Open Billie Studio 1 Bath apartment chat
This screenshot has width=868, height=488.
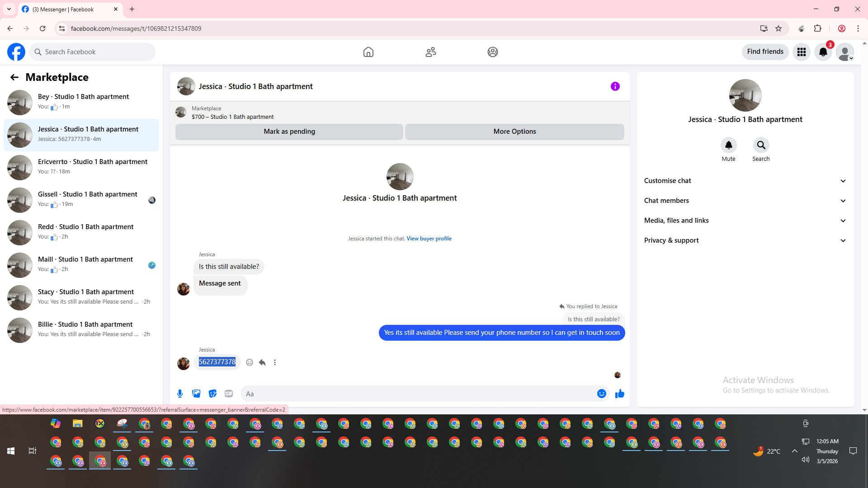point(81,330)
